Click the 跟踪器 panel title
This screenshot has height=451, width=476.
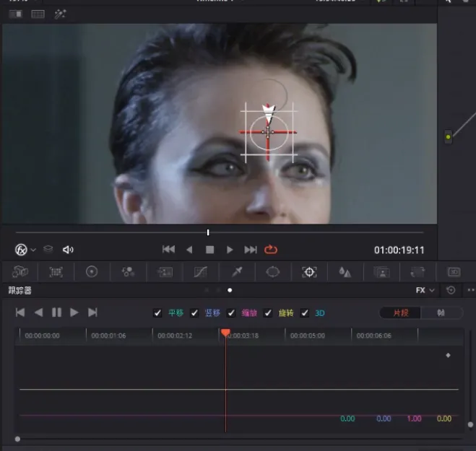[20, 291]
